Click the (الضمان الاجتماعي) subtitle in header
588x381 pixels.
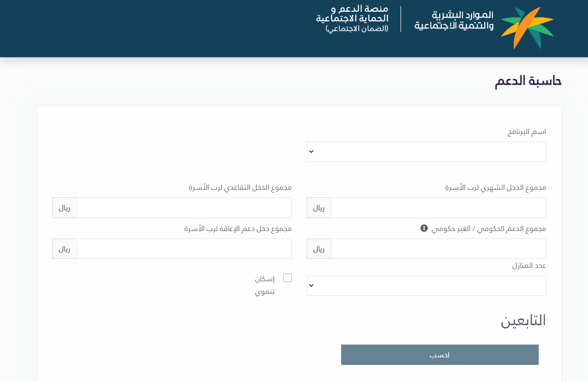pyautogui.click(x=357, y=29)
